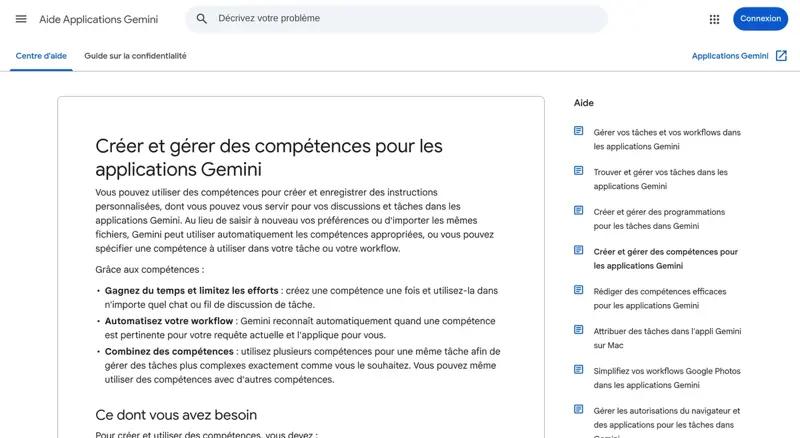Click article icon for Trouver et gérer vos tâches
Image resolution: width=800 pixels, height=438 pixels.
[x=579, y=171]
